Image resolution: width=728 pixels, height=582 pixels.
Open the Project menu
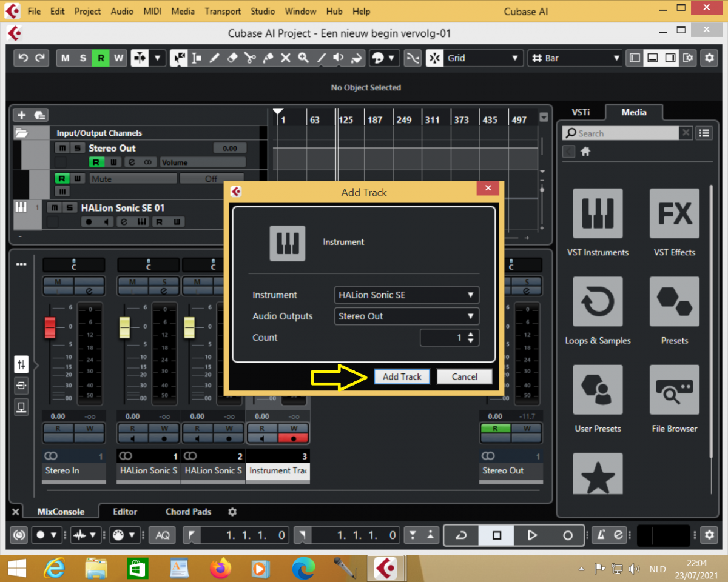point(88,11)
